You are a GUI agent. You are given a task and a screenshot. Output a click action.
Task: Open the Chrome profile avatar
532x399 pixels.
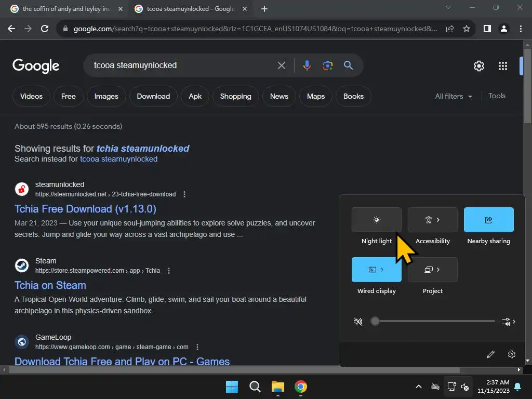(504, 29)
